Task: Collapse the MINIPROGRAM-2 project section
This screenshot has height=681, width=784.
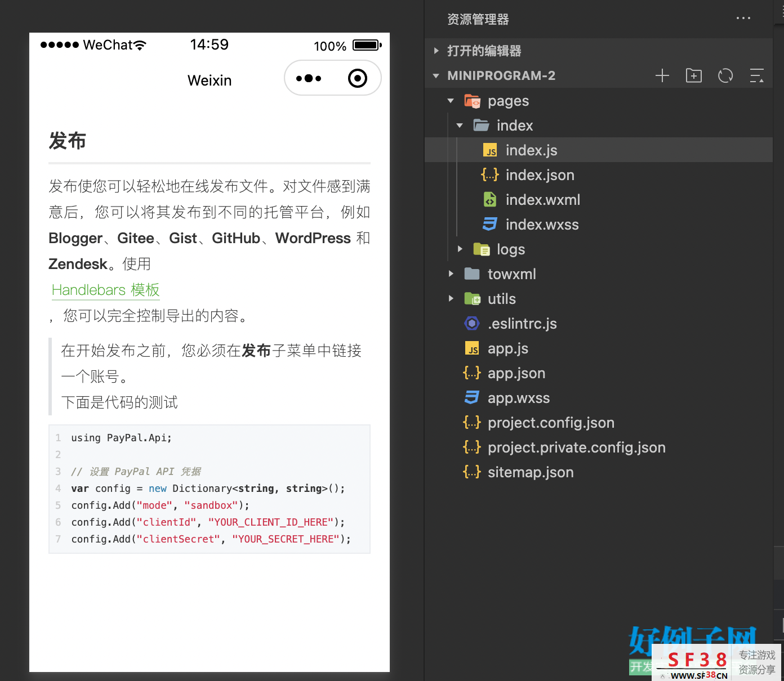Action: tap(436, 75)
